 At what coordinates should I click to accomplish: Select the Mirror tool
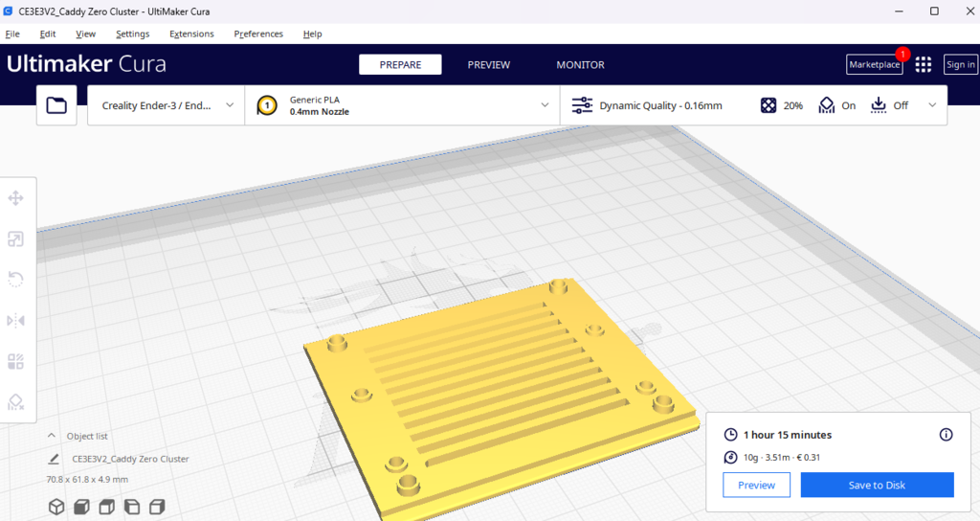point(15,321)
